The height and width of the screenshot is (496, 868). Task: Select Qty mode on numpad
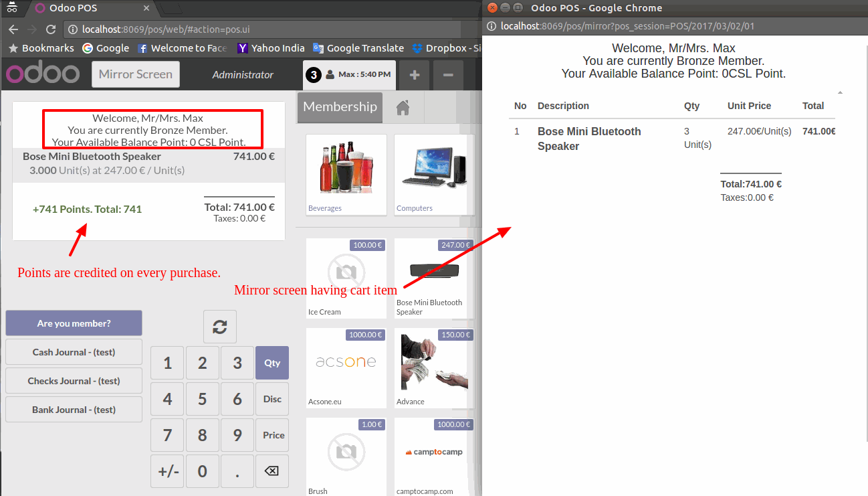pos(272,363)
